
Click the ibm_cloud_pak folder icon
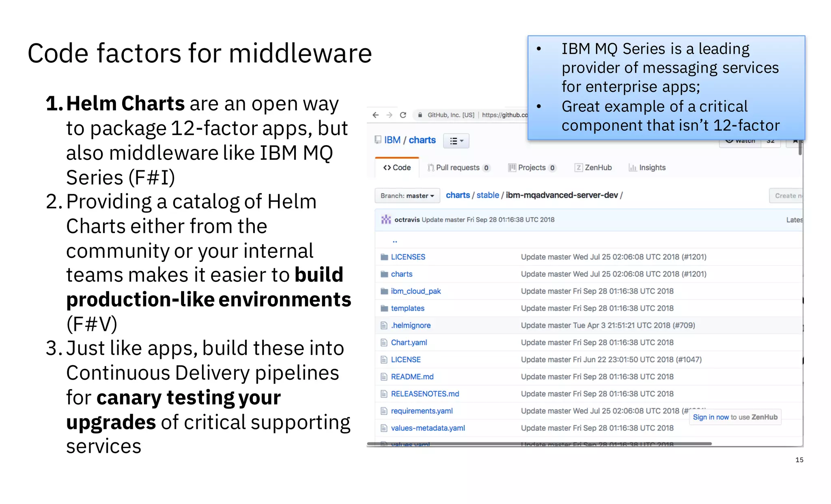384,291
